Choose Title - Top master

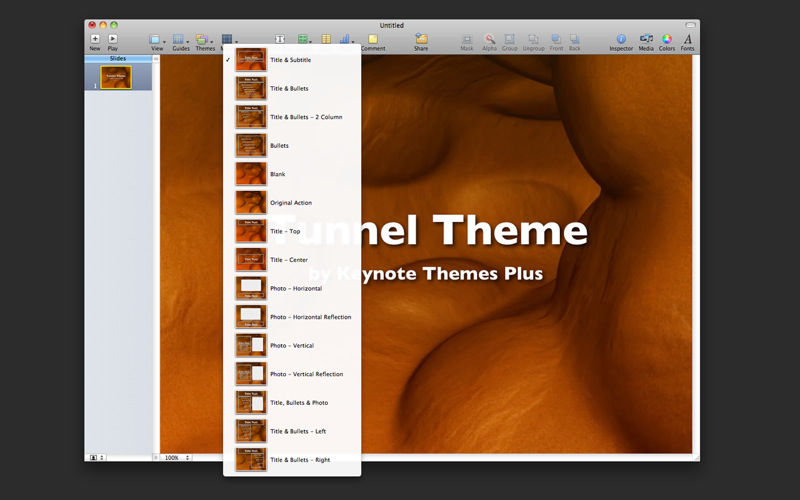pos(292,231)
